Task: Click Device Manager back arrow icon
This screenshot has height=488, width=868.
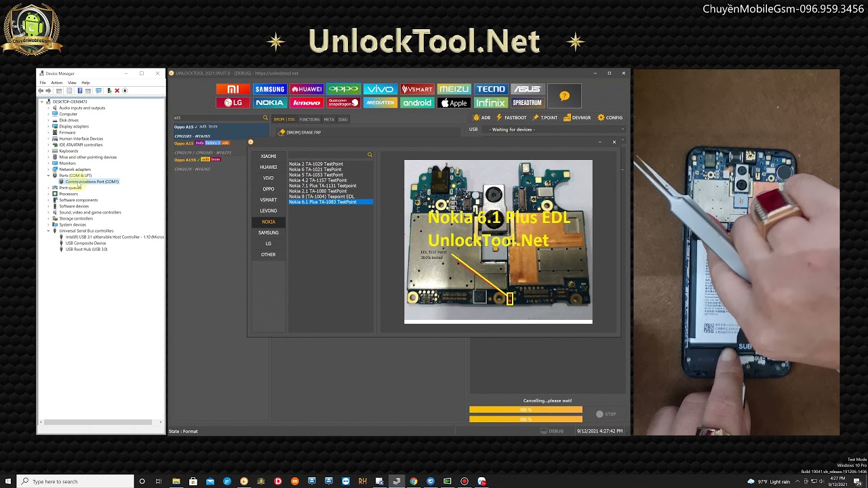Action: [41, 90]
